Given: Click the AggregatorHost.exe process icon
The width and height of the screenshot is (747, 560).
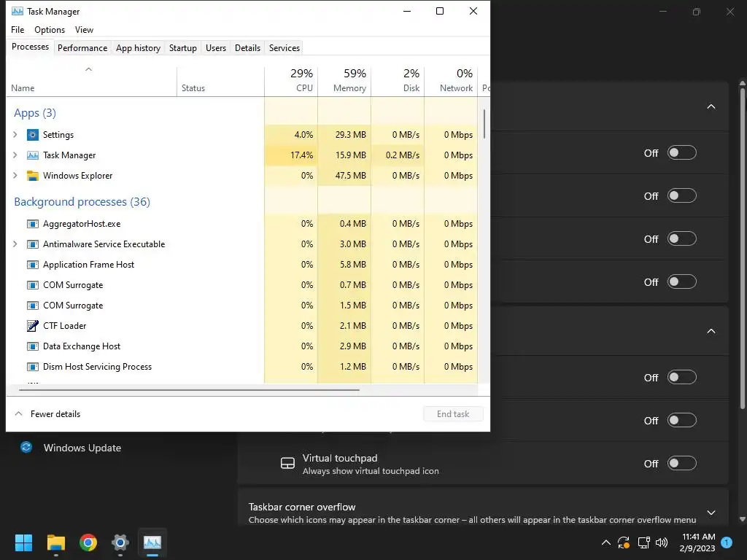Looking at the screenshot, I should 32,224.
